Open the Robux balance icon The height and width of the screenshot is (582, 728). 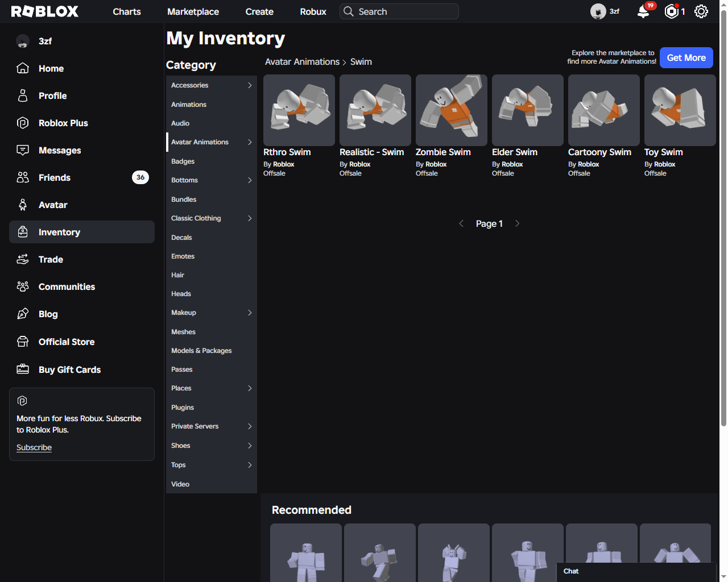[x=672, y=11]
